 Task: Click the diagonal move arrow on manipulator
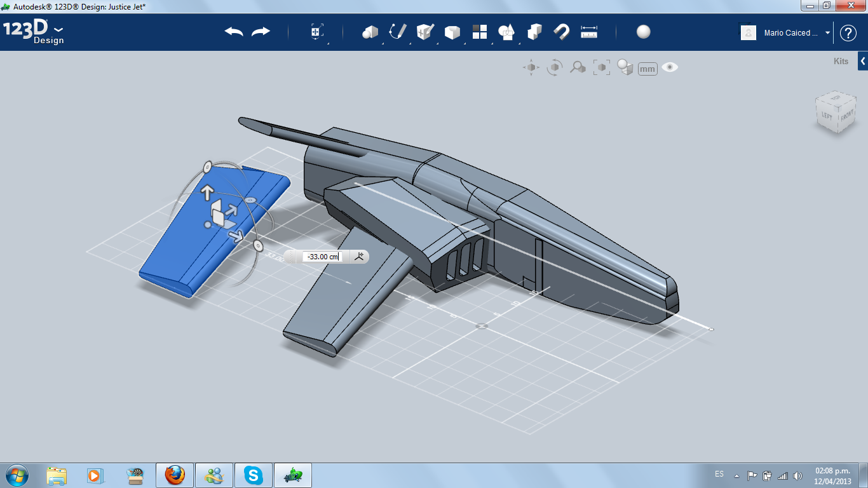(231, 209)
